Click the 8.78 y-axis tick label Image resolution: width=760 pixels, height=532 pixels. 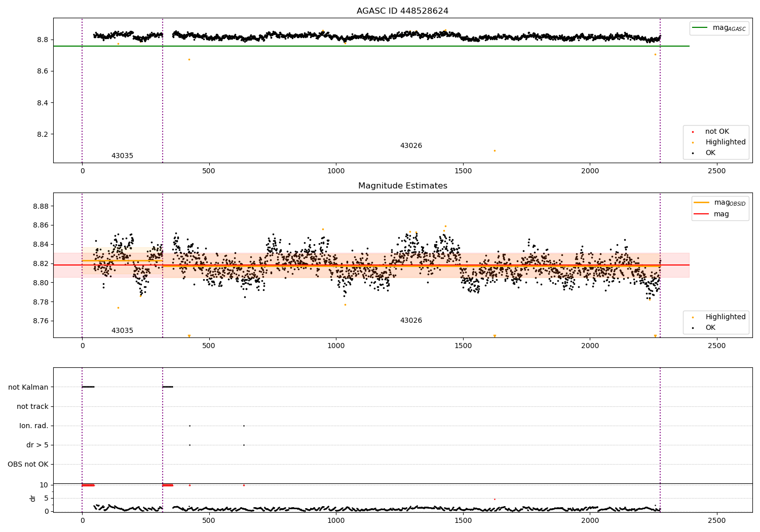tap(41, 302)
